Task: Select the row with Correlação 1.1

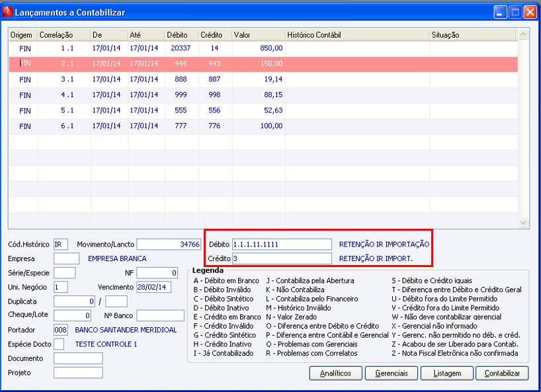Action: pos(66,48)
